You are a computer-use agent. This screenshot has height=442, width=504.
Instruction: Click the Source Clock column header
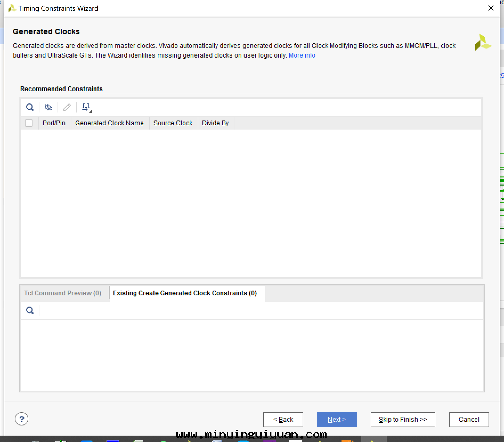coord(173,123)
